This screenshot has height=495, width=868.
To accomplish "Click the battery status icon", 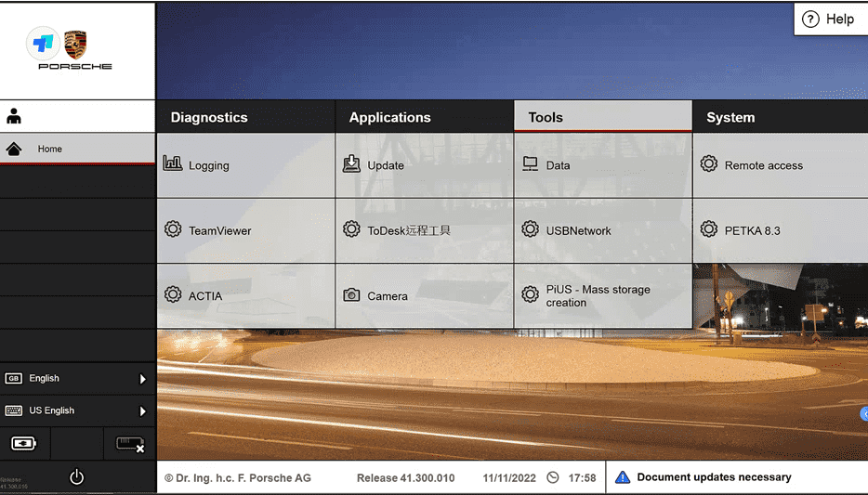I will [24, 444].
